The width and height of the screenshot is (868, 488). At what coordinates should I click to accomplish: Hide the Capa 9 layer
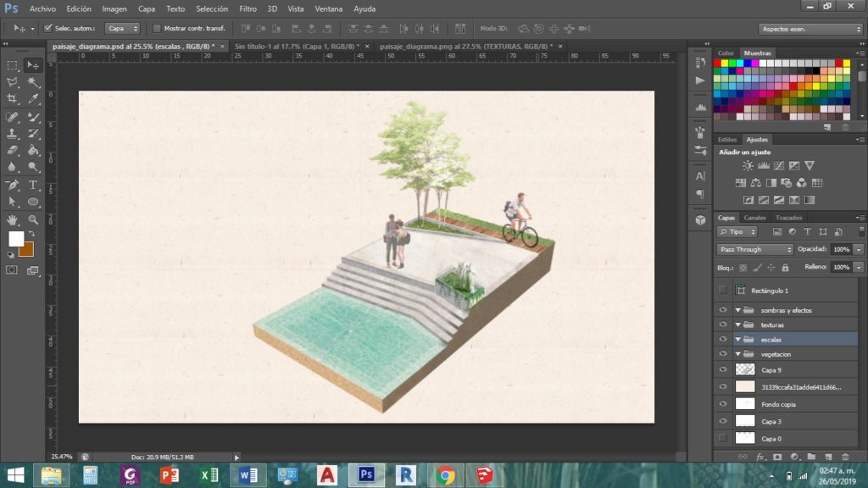click(723, 369)
